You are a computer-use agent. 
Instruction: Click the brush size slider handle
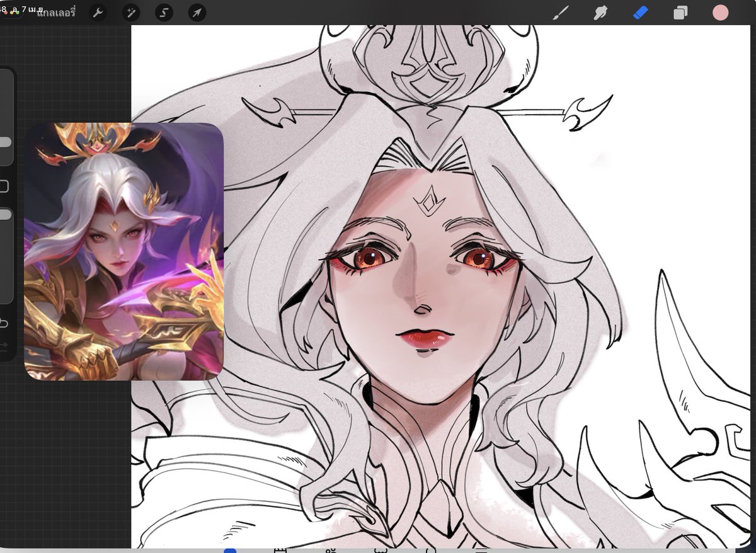5,142
